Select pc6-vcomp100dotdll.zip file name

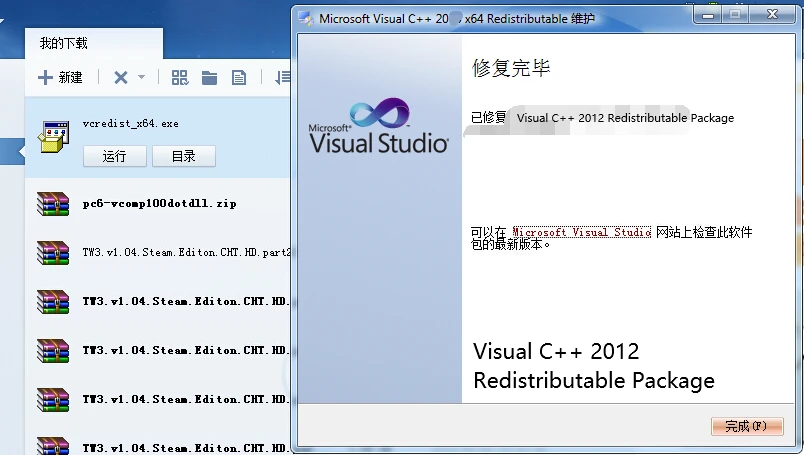(159, 204)
